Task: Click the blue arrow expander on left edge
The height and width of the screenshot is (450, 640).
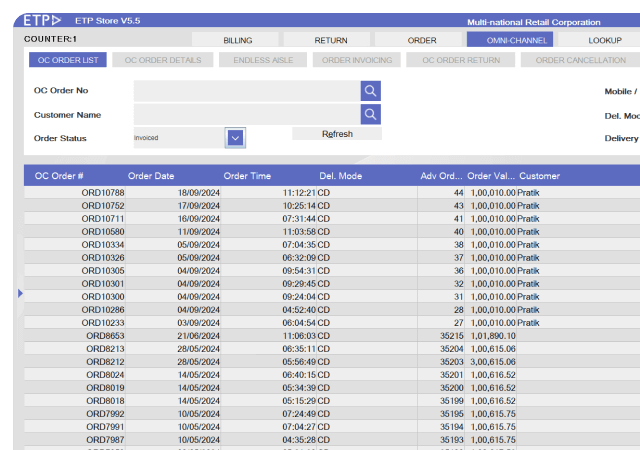Action: pos(20,293)
